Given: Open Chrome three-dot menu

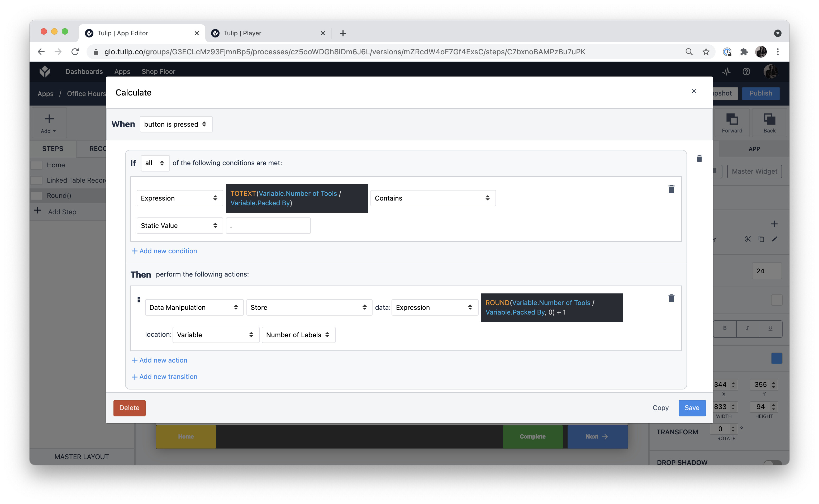Looking at the screenshot, I should [778, 52].
